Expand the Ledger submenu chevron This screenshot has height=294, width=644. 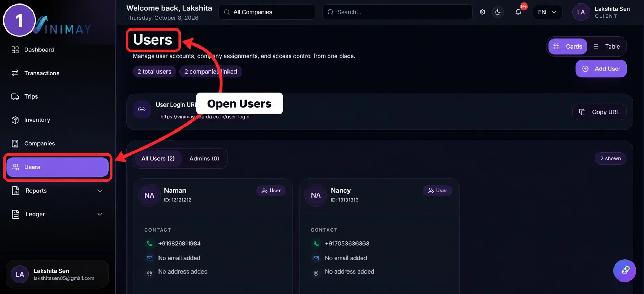tap(100, 214)
